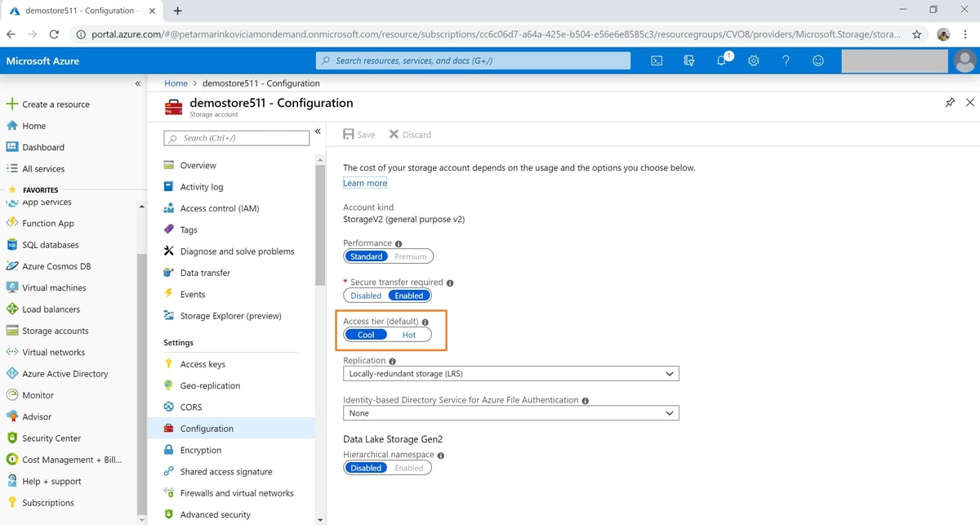Open Access keys with the key icon

pyautogui.click(x=203, y=363)
